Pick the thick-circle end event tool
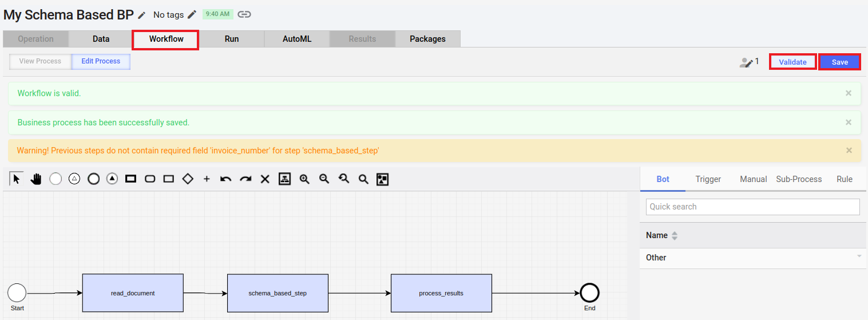Viewport: 868px width, 320px height. click(x=93, y=179)
